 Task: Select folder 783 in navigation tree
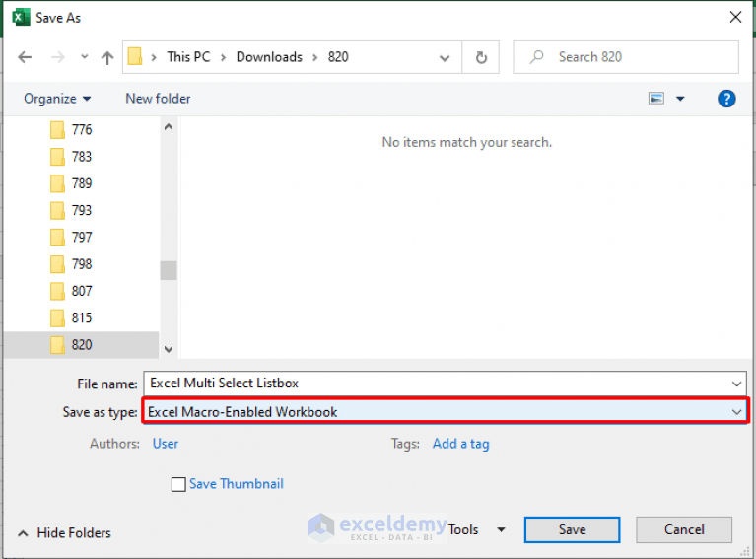point(82,157)
